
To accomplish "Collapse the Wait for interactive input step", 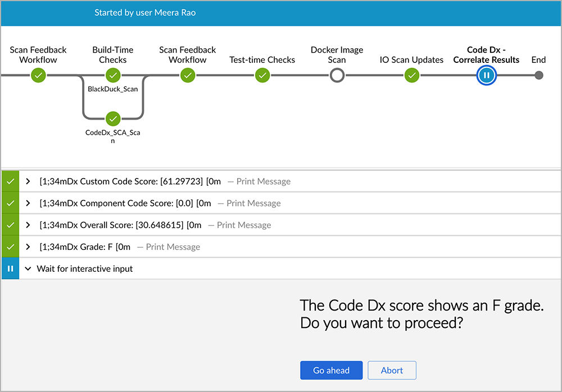I will (28, 268).
